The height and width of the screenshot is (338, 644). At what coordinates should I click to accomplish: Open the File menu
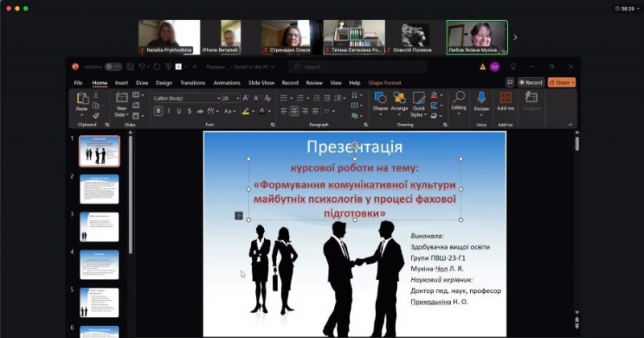78,83
